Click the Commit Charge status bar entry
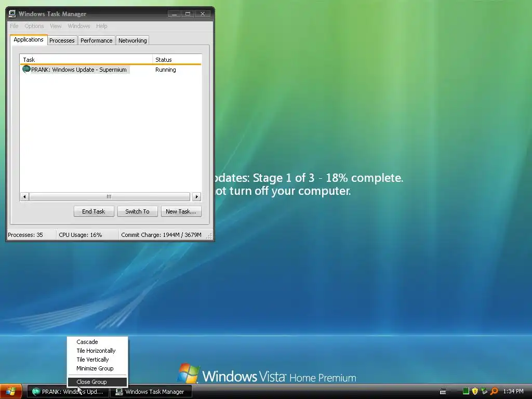 [162, 235]
